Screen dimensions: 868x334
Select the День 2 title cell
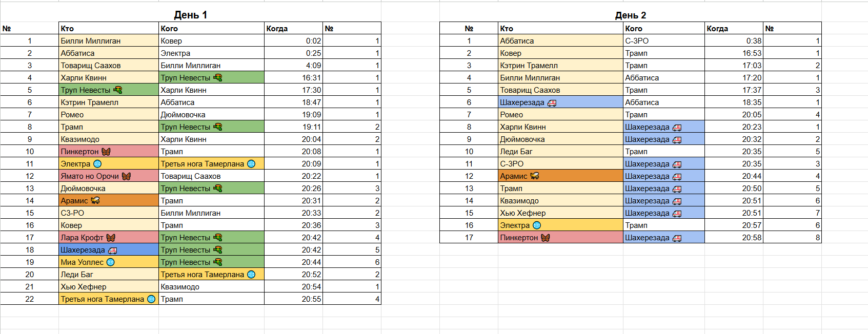[x=630, y=15]
